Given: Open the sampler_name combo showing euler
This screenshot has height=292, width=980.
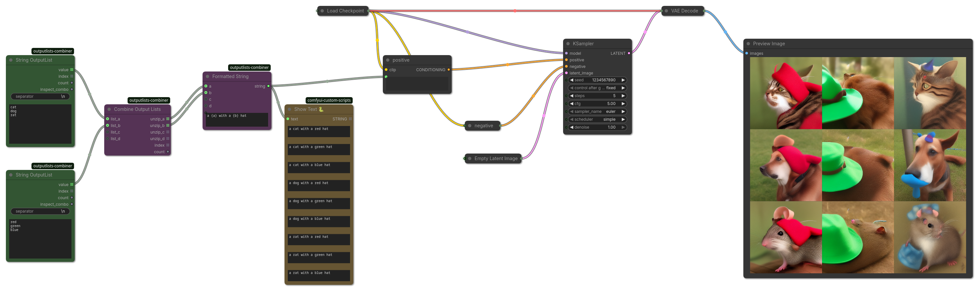Looking at the screenshot, I should tap(597, 112).
